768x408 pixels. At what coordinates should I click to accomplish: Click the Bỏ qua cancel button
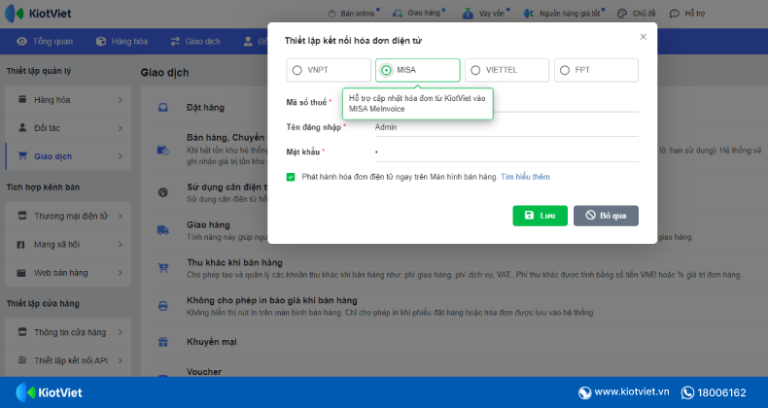click(605, 215)
